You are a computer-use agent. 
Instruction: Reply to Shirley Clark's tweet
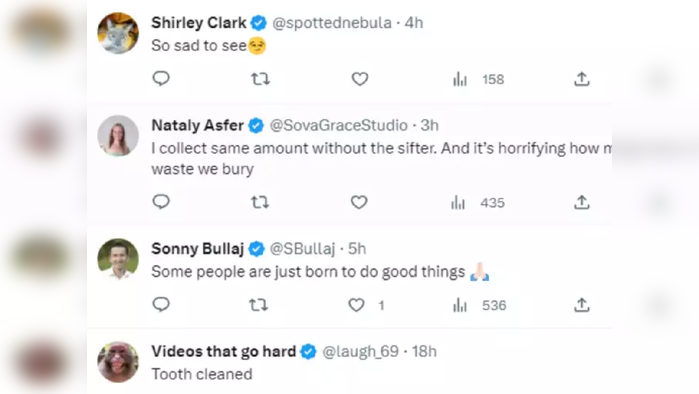coord(161,79)
